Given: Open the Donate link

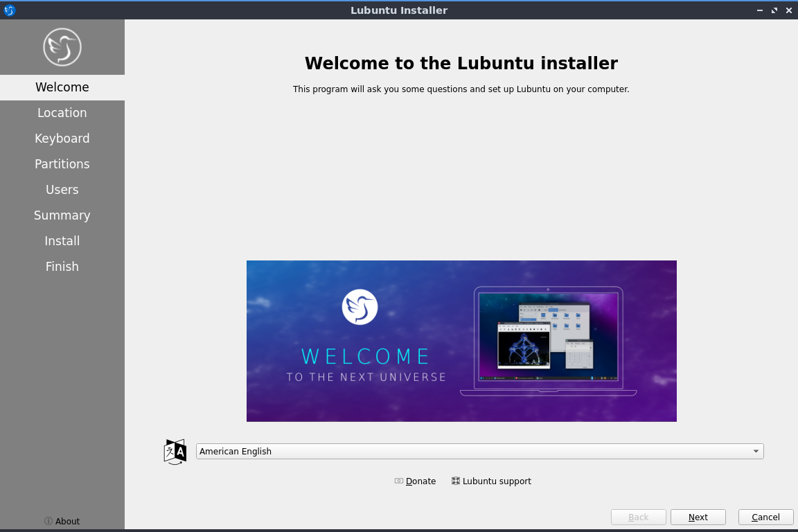Looking at the screenshot, I should coord(416,481).
